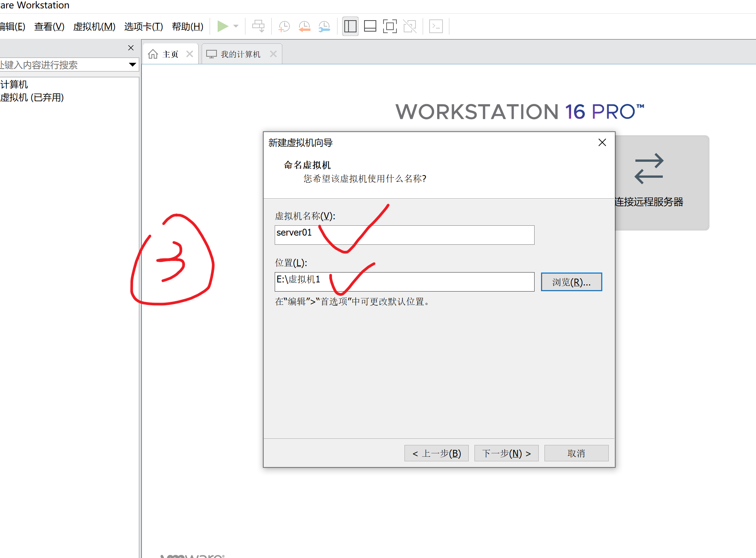
Task: Click the 上一步(B) back button
Action: [x=436, y=453]
